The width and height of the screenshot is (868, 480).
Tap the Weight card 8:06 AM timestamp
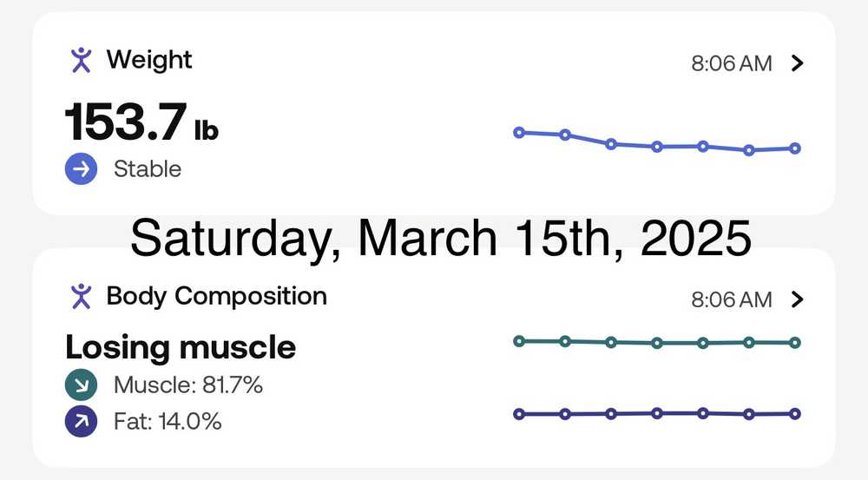(x=731, y=63)
